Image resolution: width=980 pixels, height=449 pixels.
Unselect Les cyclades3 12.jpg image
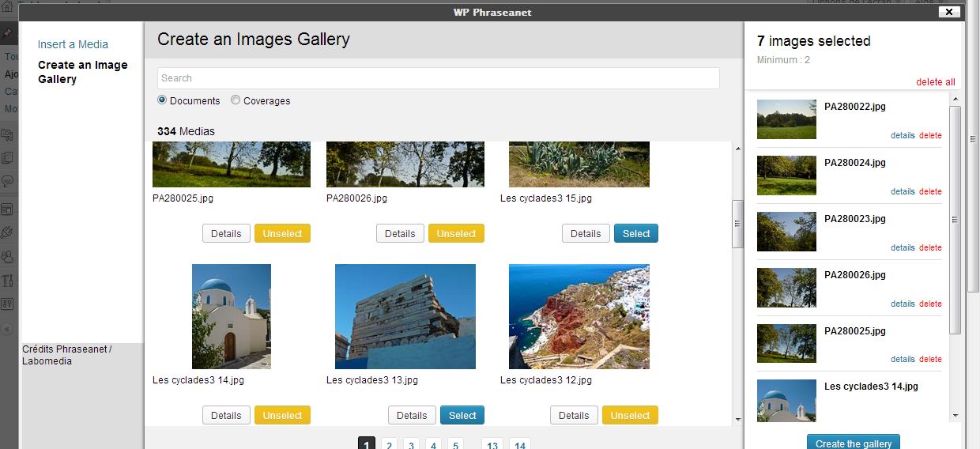(x=630, y=415)
